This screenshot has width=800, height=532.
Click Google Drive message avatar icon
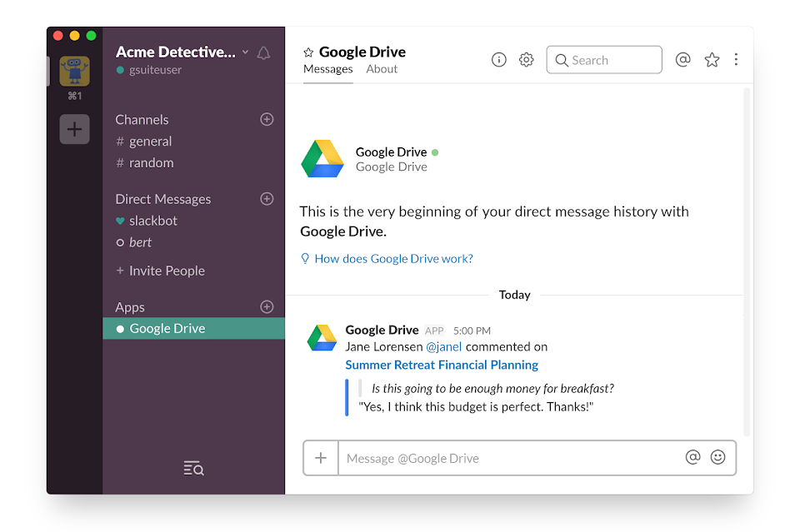click(322, 338)
